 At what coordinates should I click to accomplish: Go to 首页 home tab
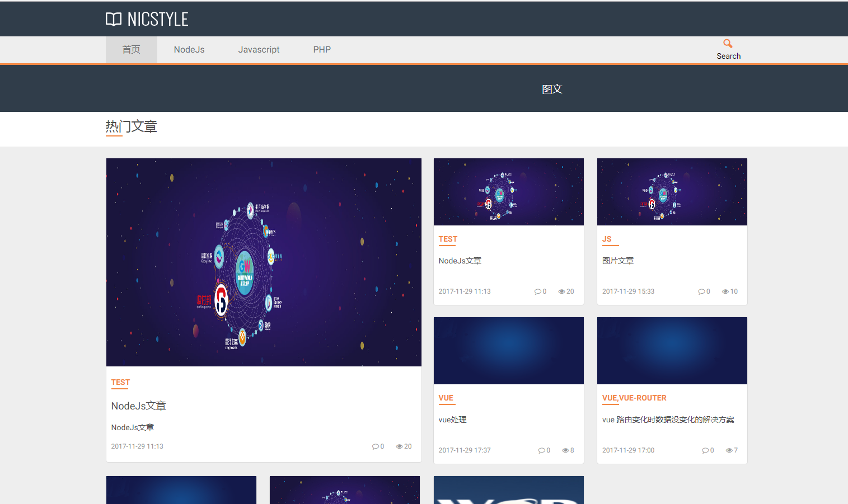coord(132,50)
